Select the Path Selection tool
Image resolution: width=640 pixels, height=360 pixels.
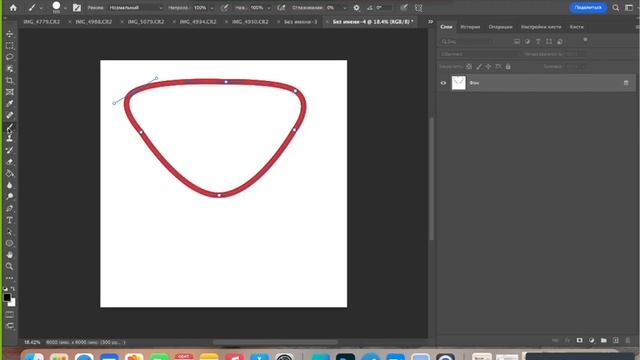(x=9, y=232)
